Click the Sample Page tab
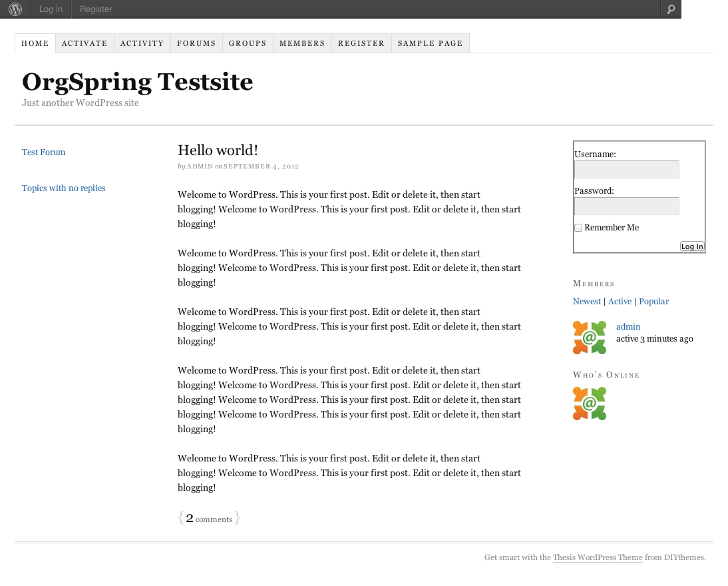The width and height of the screenshot is (728, 586). [x=431, y=43]
